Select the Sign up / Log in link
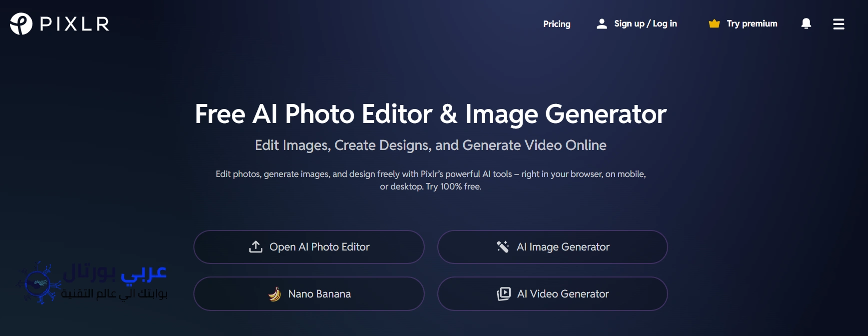The width and height of the screenshot is (868, 336). pyautogui.click(x=645, y=23)
